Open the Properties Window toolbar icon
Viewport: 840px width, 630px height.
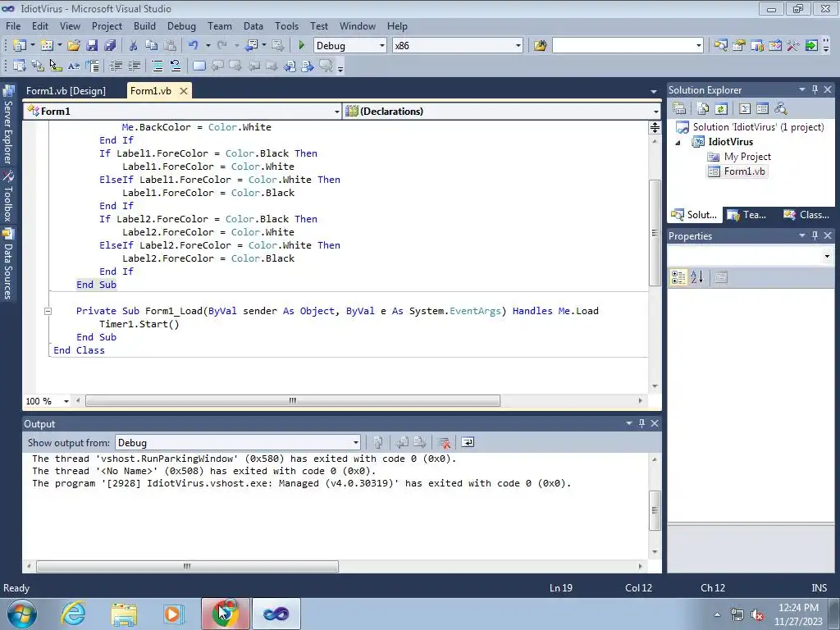pos(739,46)
